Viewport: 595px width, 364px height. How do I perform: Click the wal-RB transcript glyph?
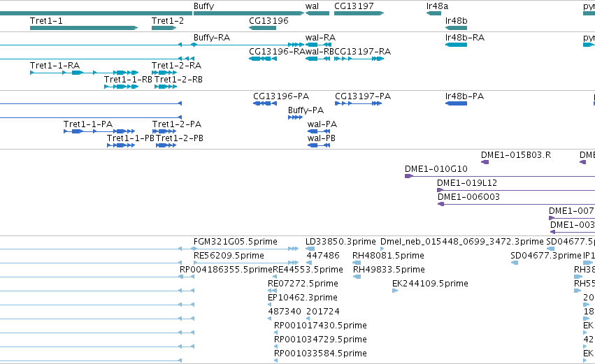(317, 59)
